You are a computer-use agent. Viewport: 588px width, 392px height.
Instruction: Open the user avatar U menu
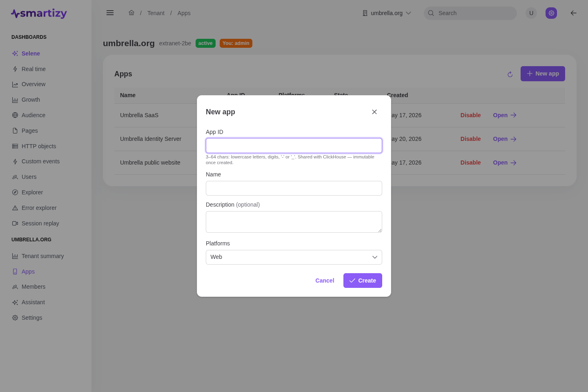pos(531,13)
